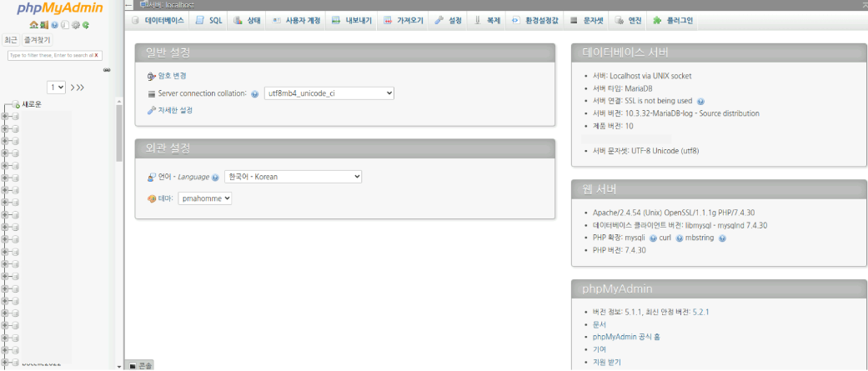Reload navigation panel with green refresh icon
This screenshot has height=371, width=868.
point(86,25)
